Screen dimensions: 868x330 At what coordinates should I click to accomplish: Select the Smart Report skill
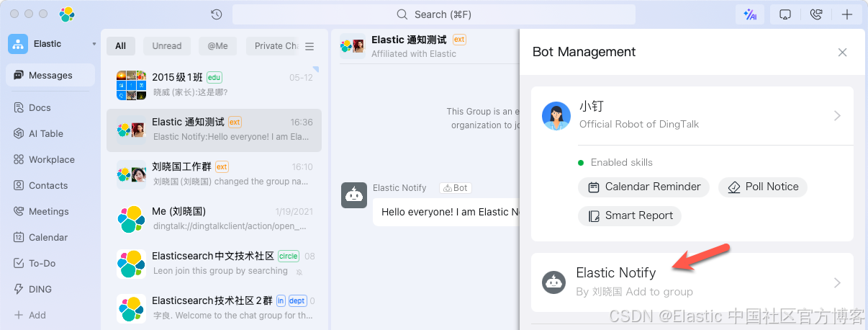[x=630, y=215]
